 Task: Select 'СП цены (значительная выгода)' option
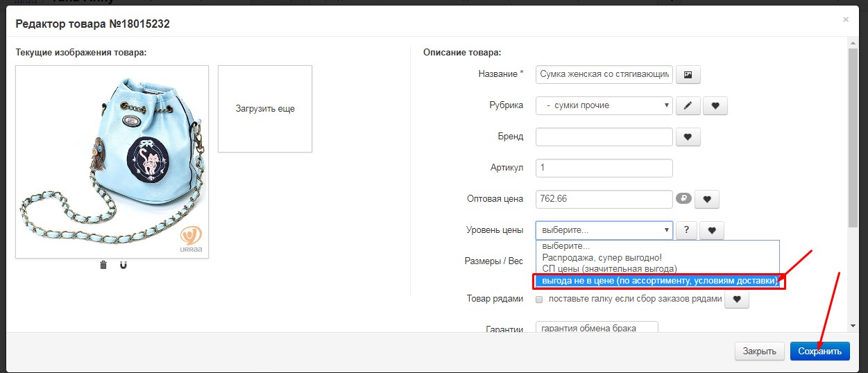coord(658,268)
